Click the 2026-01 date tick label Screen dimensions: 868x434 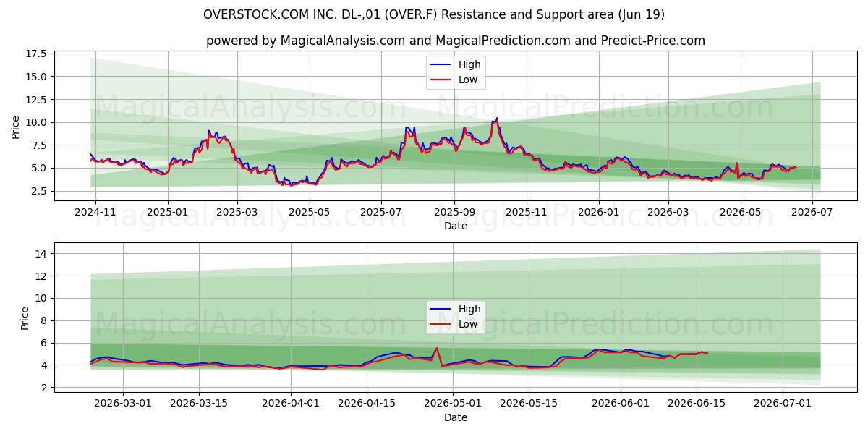coord(599,212)
